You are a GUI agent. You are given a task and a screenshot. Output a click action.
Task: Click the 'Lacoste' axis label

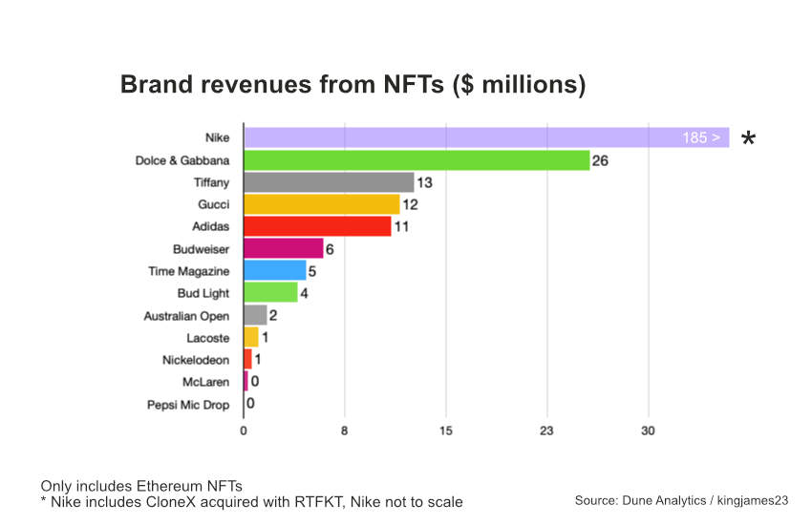tap(207, 338)
